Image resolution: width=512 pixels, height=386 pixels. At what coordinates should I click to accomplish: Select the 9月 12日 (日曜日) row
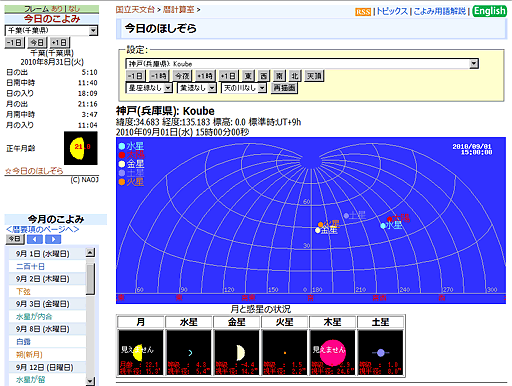tap(47, 367)
